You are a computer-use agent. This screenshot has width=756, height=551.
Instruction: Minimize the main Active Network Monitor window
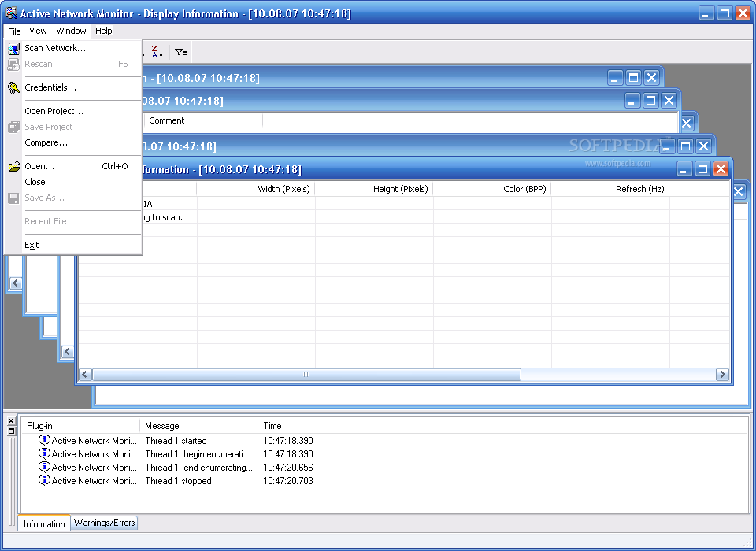tap(706, 13)
